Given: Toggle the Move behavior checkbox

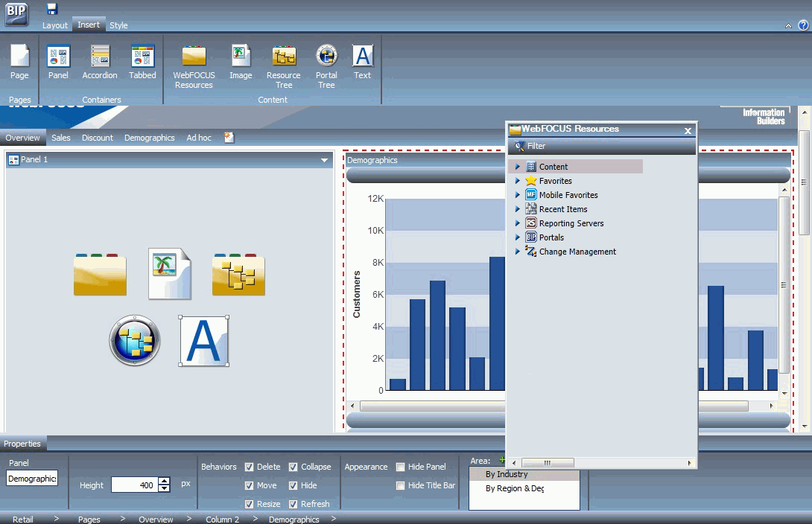Looking at the screenshot, I should tap(249, 486).
